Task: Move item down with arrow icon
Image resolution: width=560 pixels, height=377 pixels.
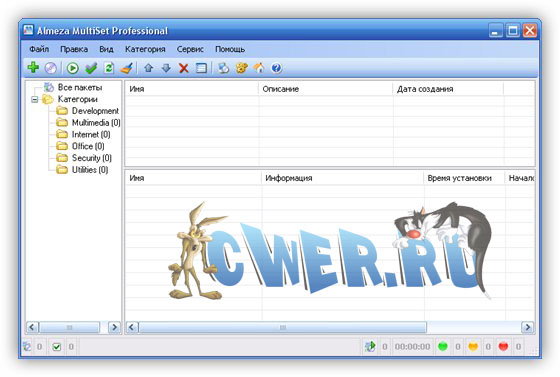Action: coord(166,68)
